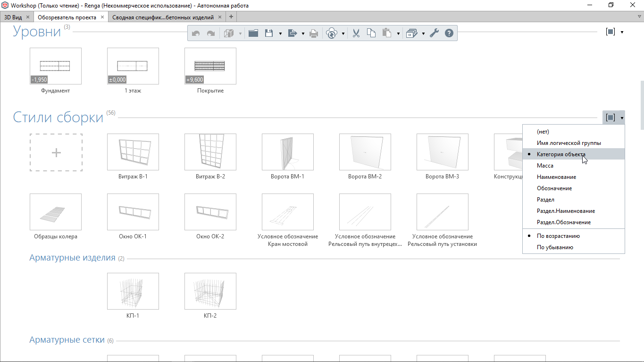Click grouping icon in Стили сборки header
Viewport: 644px width, 362px height.
(611, 118)
